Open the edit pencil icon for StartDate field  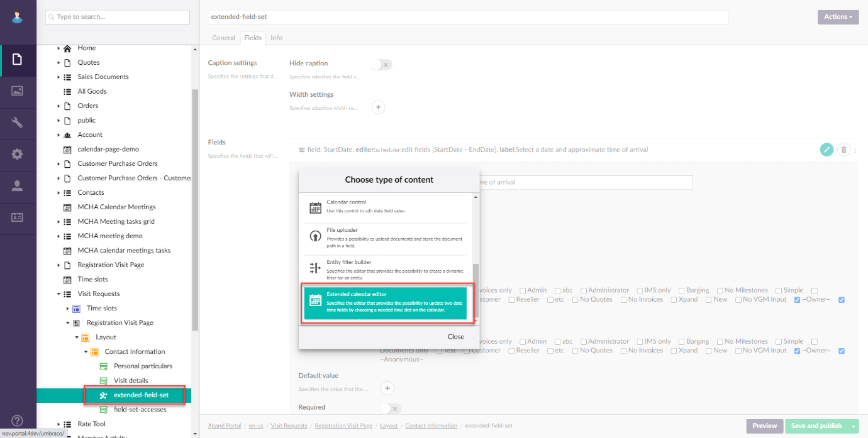(x=826, y=150)
